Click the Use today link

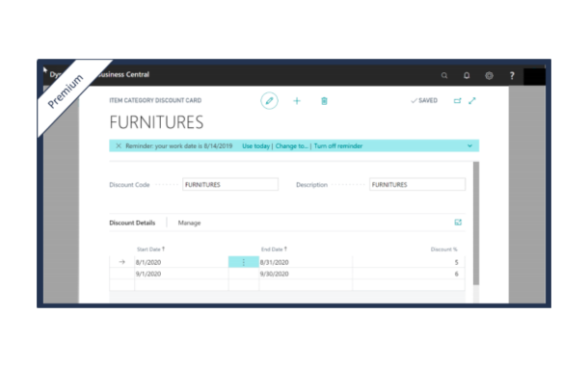pyautogui.click(x=255, y=145)
